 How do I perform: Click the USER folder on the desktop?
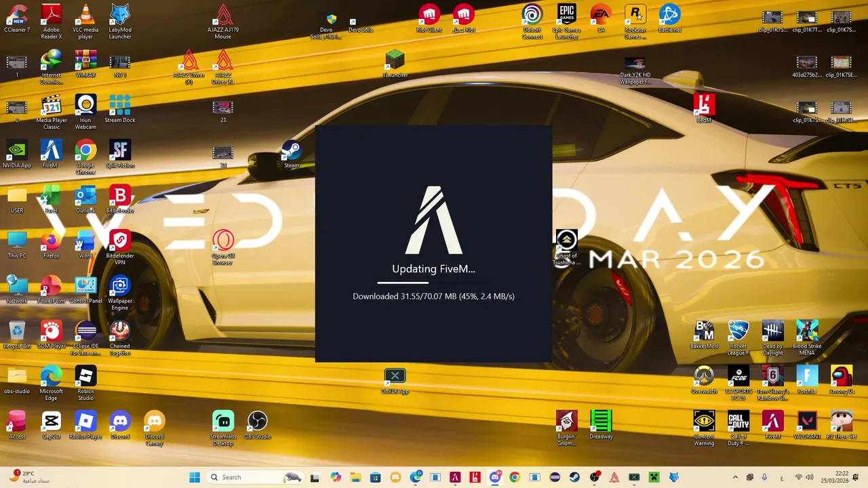click(17, 200)
